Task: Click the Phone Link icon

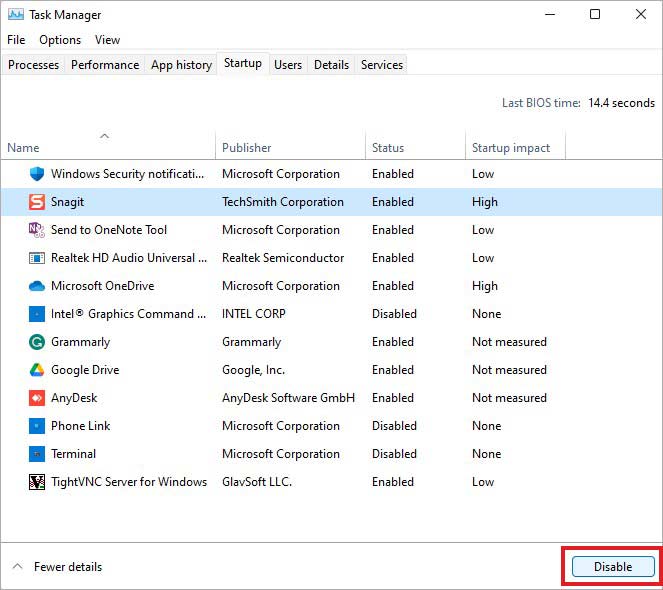Action: tap(37, 425)
